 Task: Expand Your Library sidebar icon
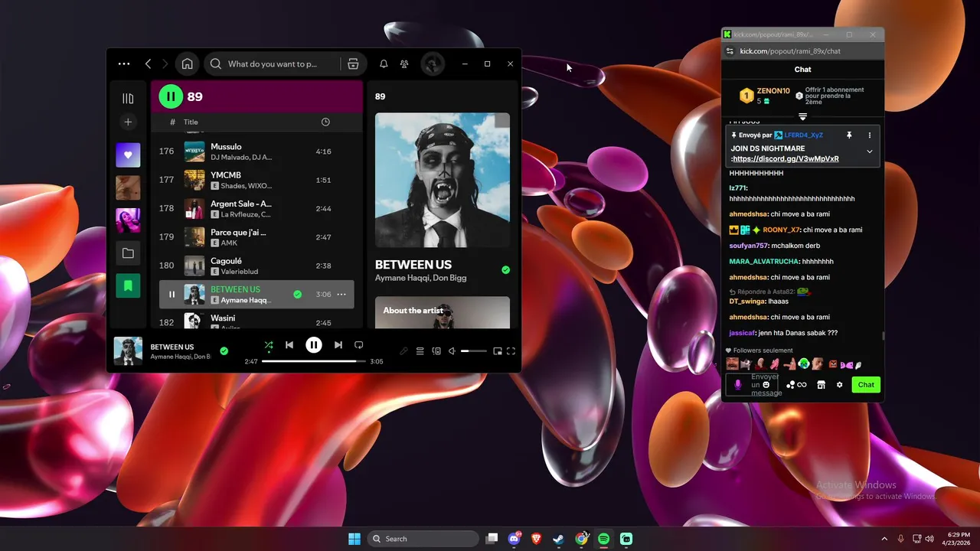(128, 99)
